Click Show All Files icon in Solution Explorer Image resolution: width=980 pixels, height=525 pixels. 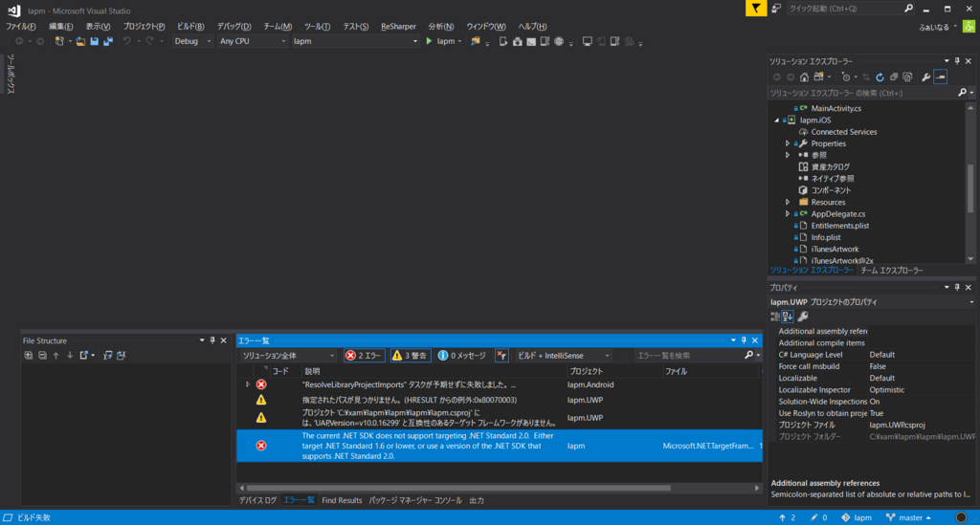point(907,77)
